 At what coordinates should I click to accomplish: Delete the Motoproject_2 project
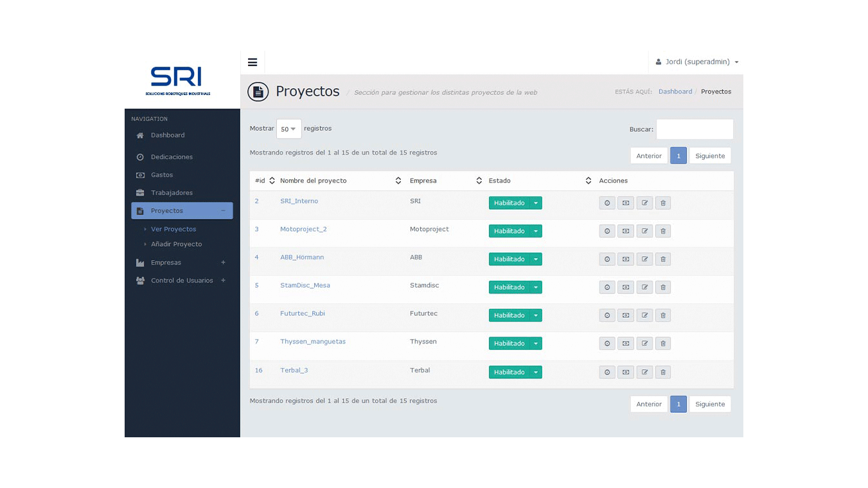point(663,231)
